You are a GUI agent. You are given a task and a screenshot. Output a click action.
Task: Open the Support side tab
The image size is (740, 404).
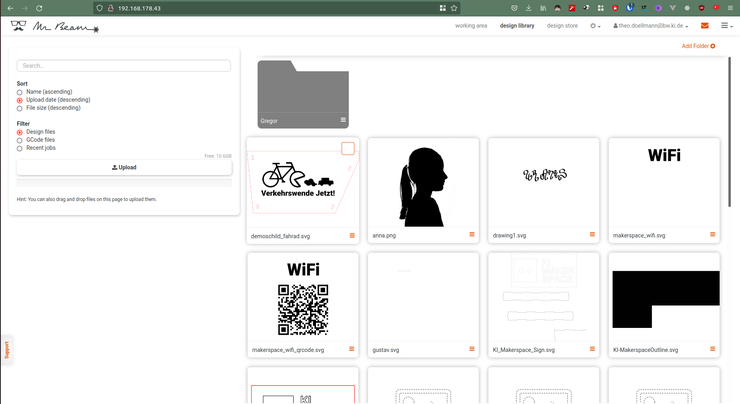7,350
